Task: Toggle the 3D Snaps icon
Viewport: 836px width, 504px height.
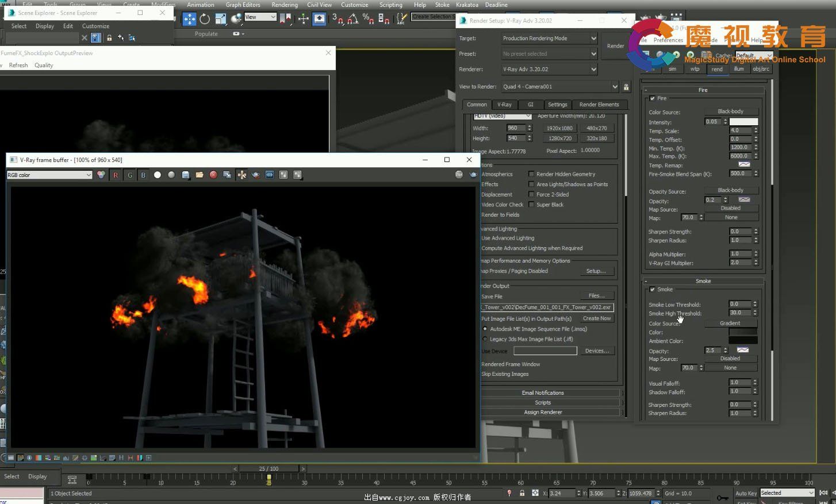Action: 338,19
